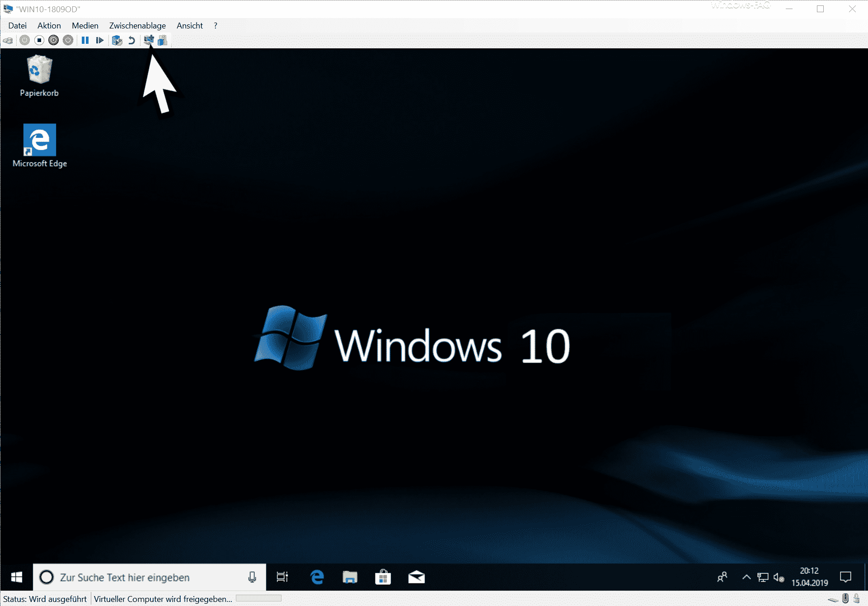Click 'Virtueller Computer wird freigegeben...' status text

tap(163, 599)
